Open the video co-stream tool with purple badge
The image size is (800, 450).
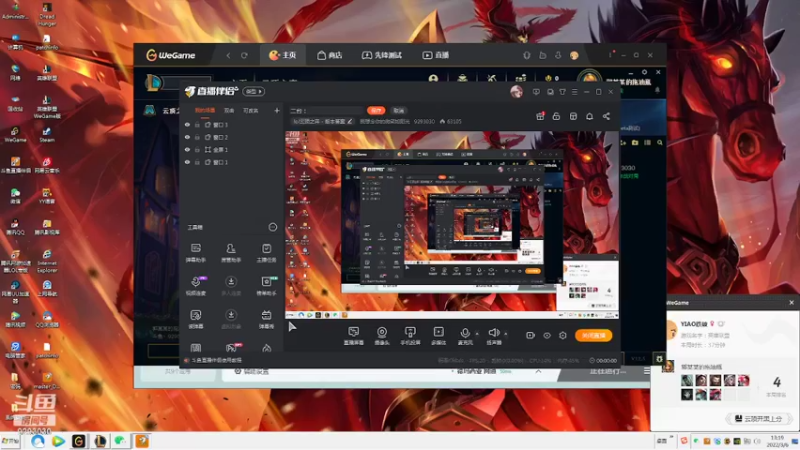(x=196, y=286)
